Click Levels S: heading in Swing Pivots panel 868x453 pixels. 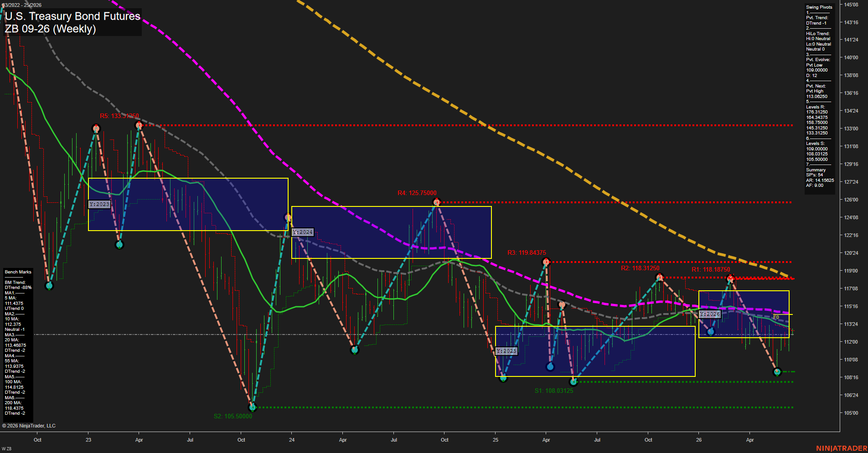pos(815,144)
